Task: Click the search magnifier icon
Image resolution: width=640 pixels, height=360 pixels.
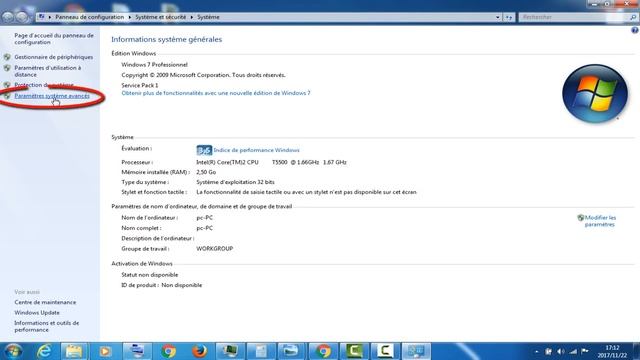Action: (633, 17)
